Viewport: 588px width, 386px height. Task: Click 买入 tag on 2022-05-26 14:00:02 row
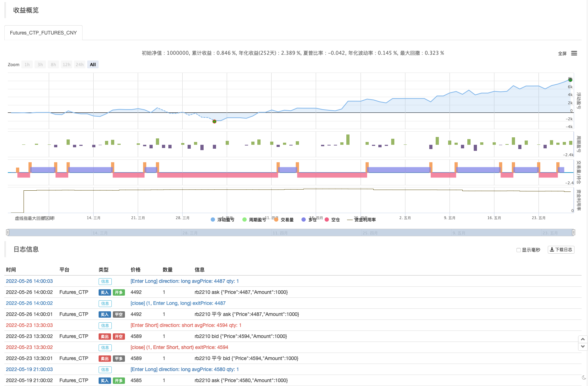[x=105, y=292]
